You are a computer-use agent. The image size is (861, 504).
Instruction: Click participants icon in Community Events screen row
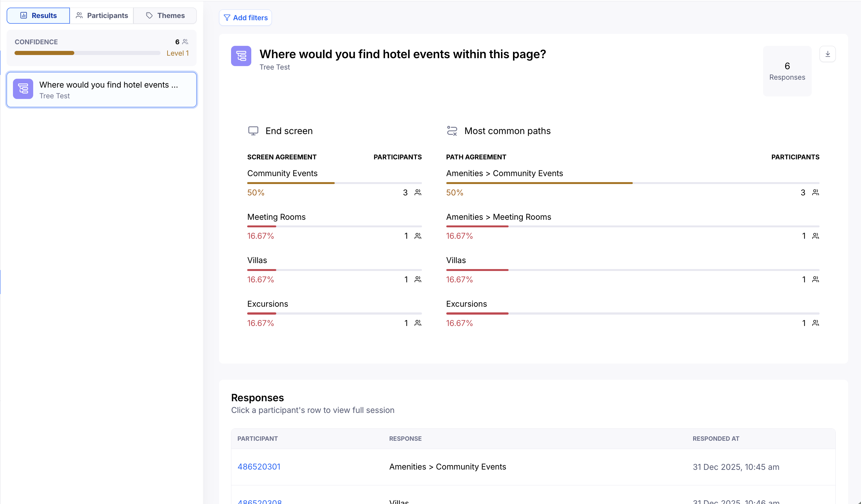[418, 192]
